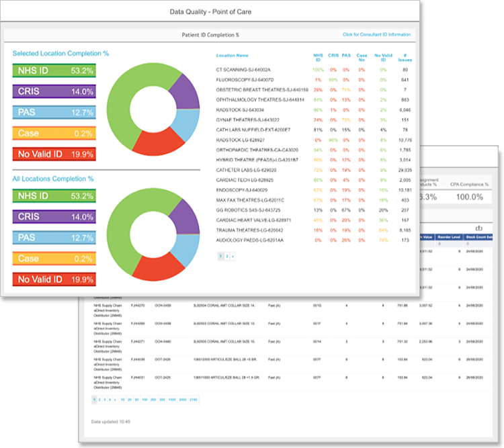504x448 pixels.
Task: Click the chart icon in the back window
Action: click(x=478, y=228)
